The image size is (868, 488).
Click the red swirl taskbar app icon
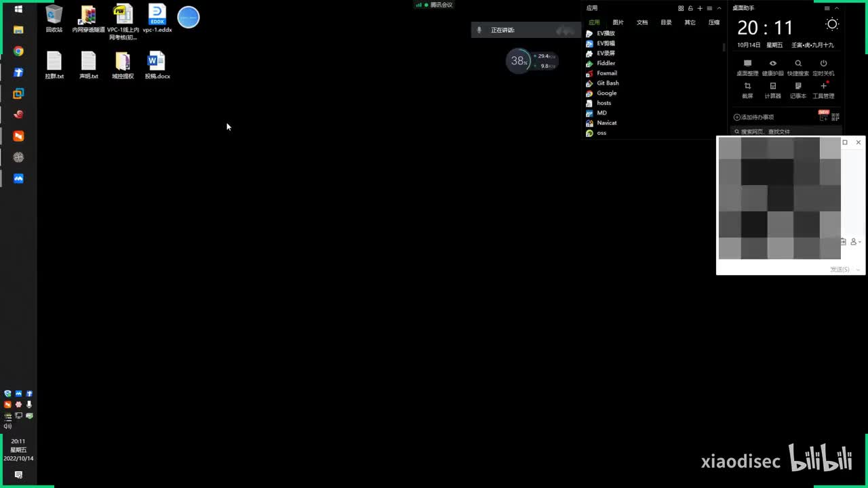18,115
